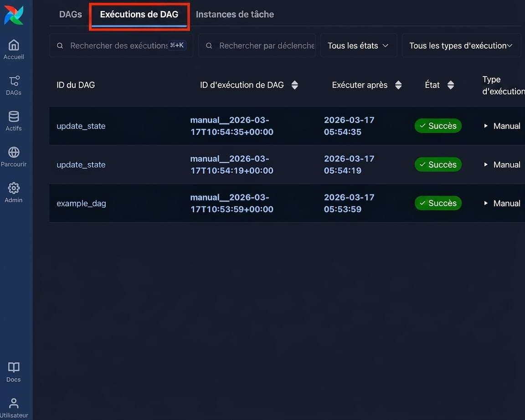525x420 pixels.
Task: Sort by ID d'exécution de DAG arrows
Action: click(295, 85)
